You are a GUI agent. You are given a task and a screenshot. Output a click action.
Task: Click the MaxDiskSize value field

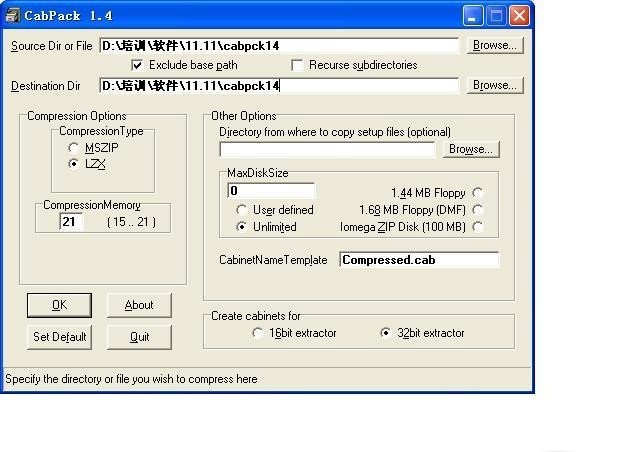pos(271,191)
